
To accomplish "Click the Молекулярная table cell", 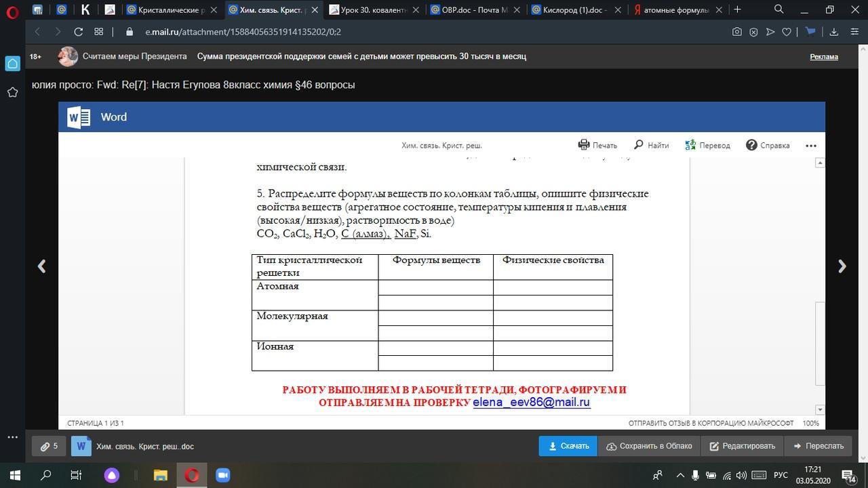I will 315,325.
